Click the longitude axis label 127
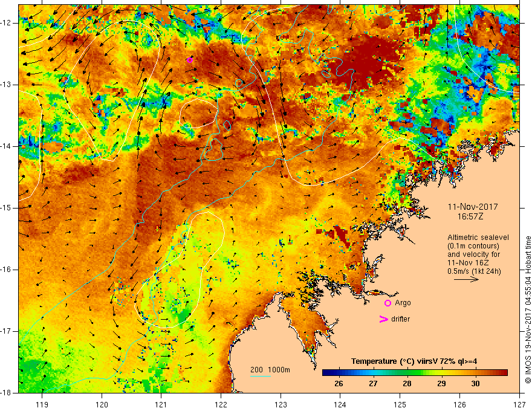 [519, 404]
